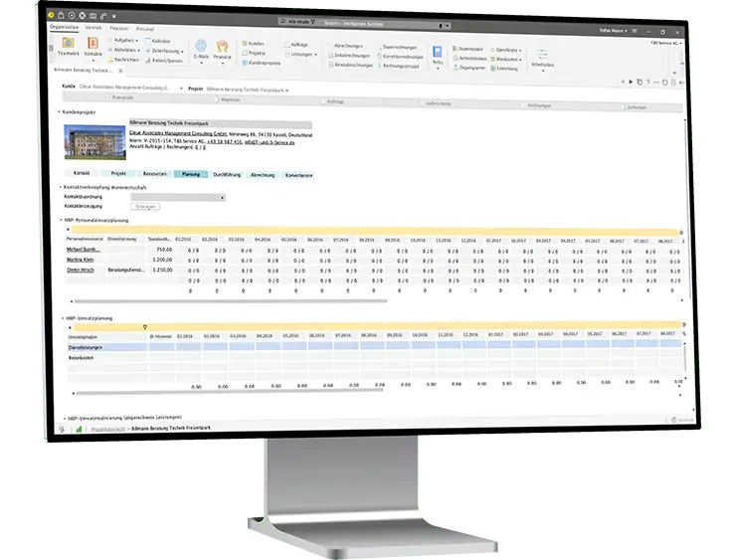736x560 pixels.
Task: Click the home icon in title bar
Action: pos(61,15)
